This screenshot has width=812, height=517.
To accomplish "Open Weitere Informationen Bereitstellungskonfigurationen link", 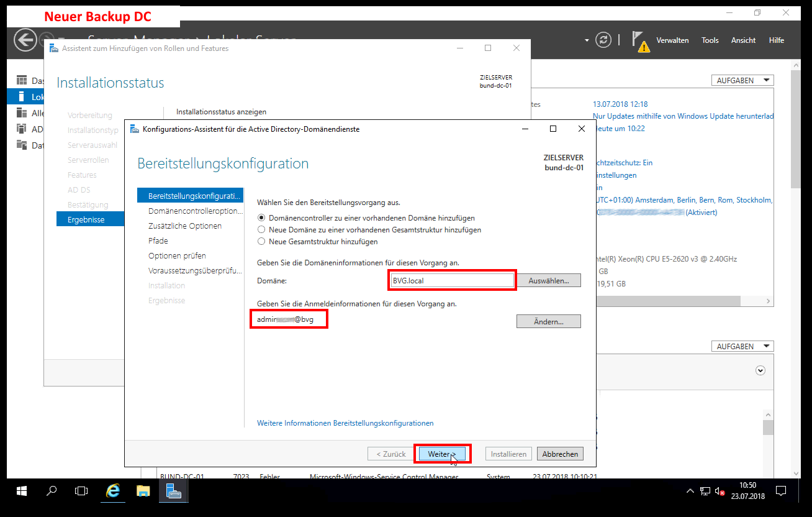I will click(345, 423).
